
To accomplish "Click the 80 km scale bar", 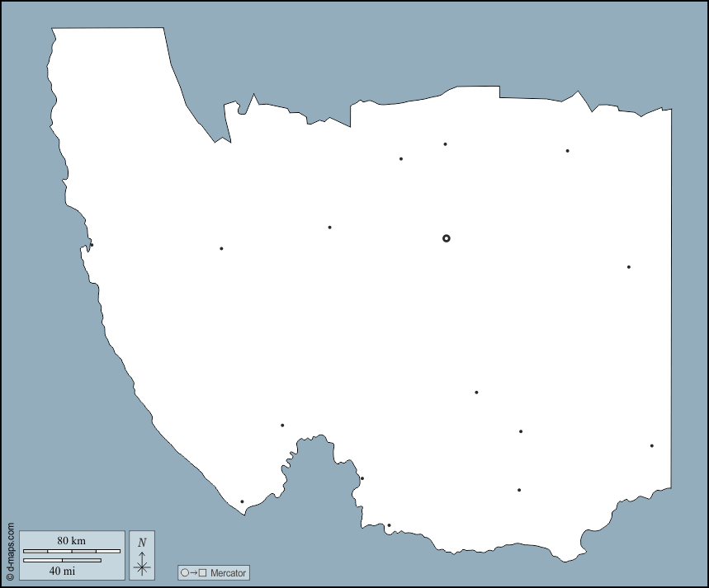I will coord(72,551).
